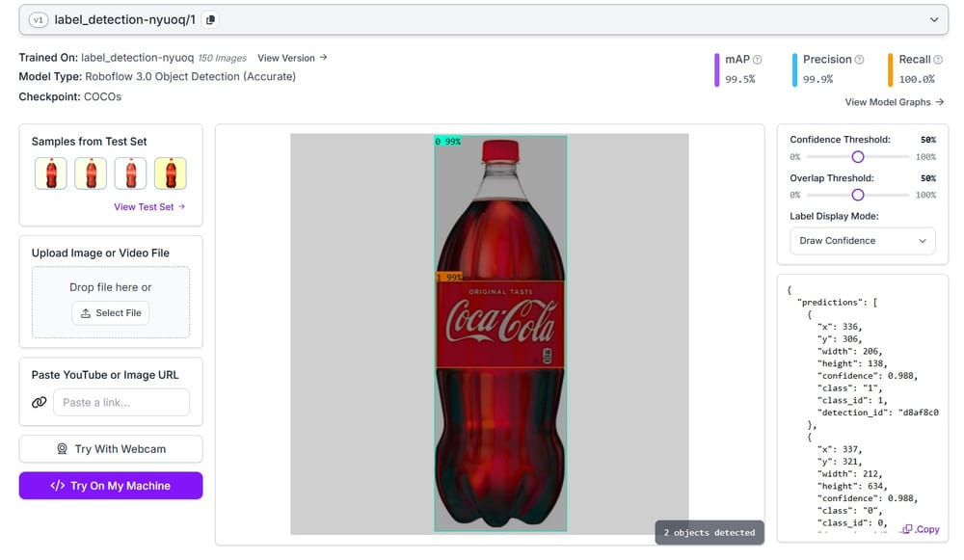This screenshot has height=560, width=964.
Task: Launch Try On My Machine
Action: [110, 485]
